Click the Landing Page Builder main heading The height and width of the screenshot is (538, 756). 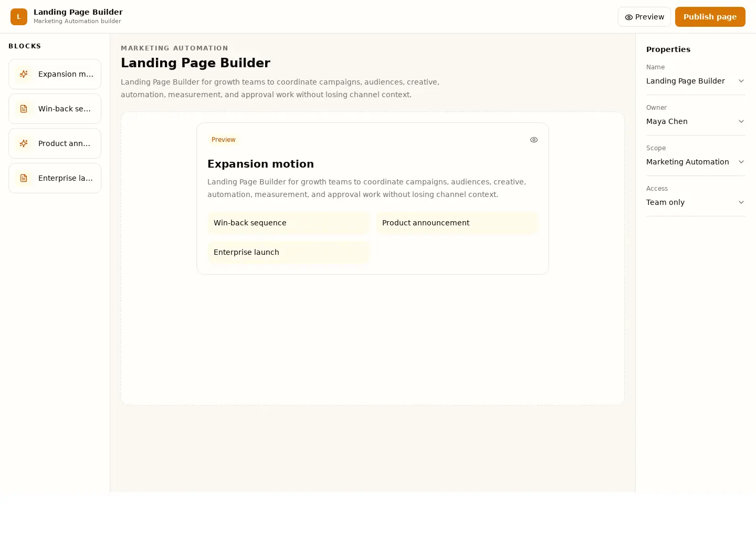[195, 63]
